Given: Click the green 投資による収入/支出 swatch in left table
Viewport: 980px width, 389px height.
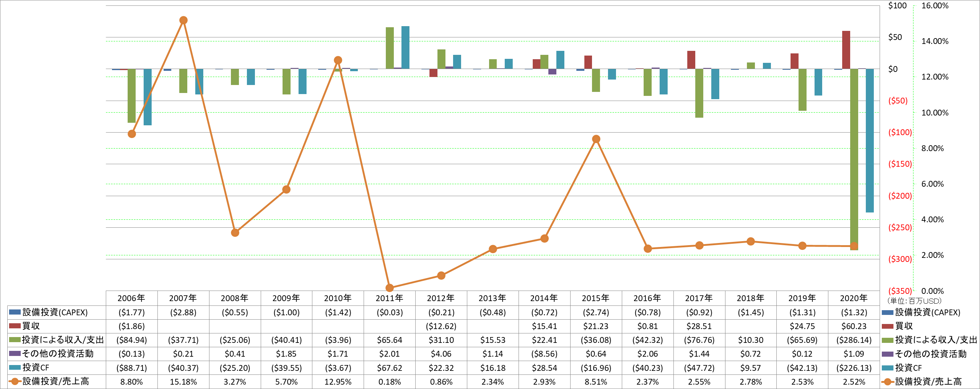Looking at the screenshot, I should tap(15, 340).
